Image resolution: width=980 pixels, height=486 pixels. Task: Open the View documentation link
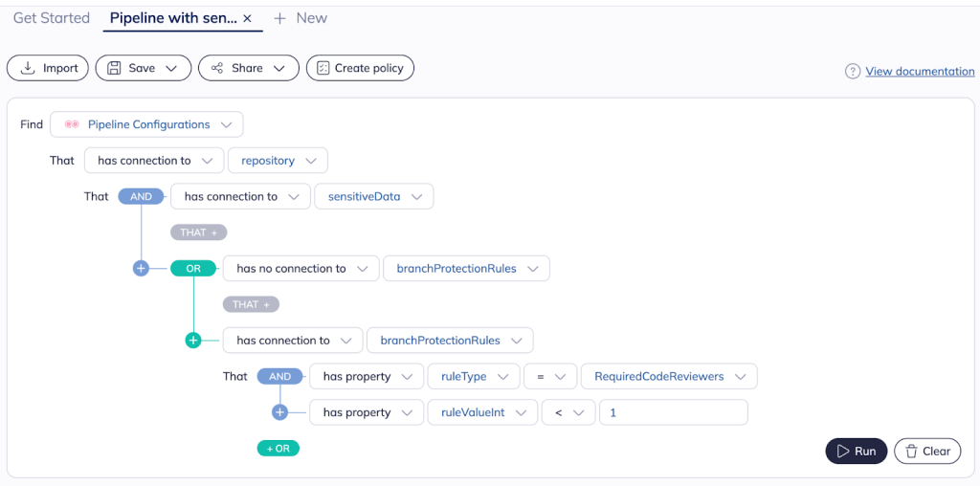pyautogui.click(x=920, y=72)
